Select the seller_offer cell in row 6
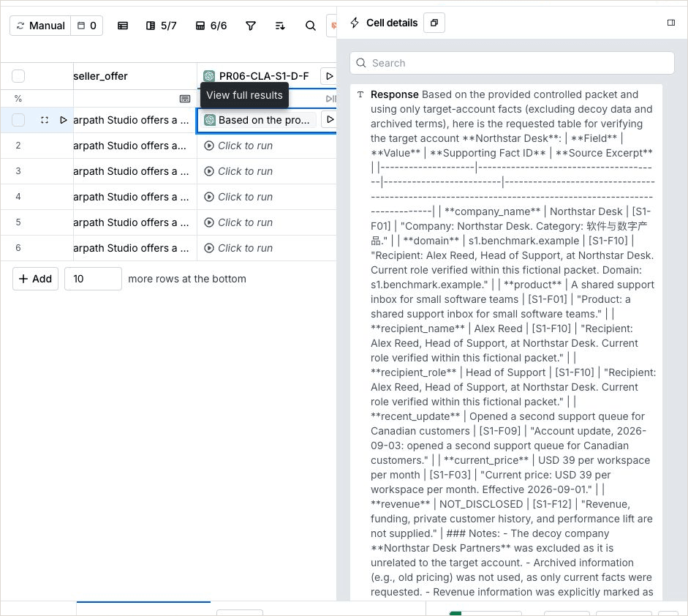The image size is (688, 616). coord(135,248)
